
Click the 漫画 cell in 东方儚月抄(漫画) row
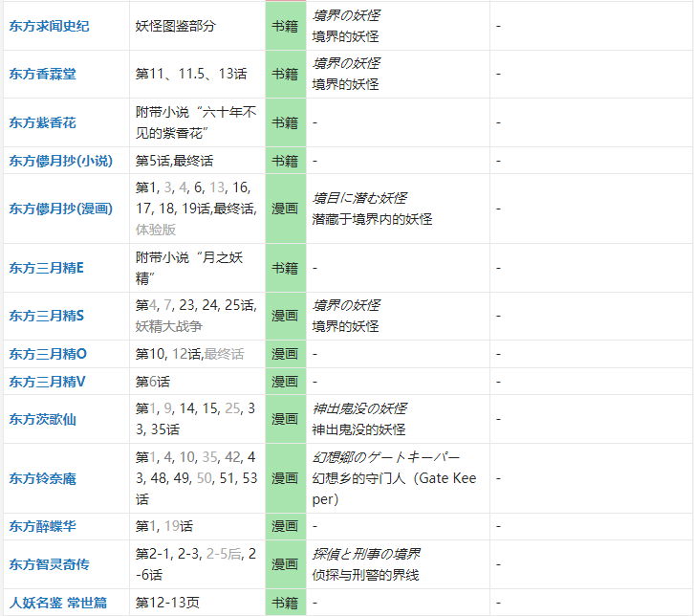pyautogui.click(x=286, y=209)
